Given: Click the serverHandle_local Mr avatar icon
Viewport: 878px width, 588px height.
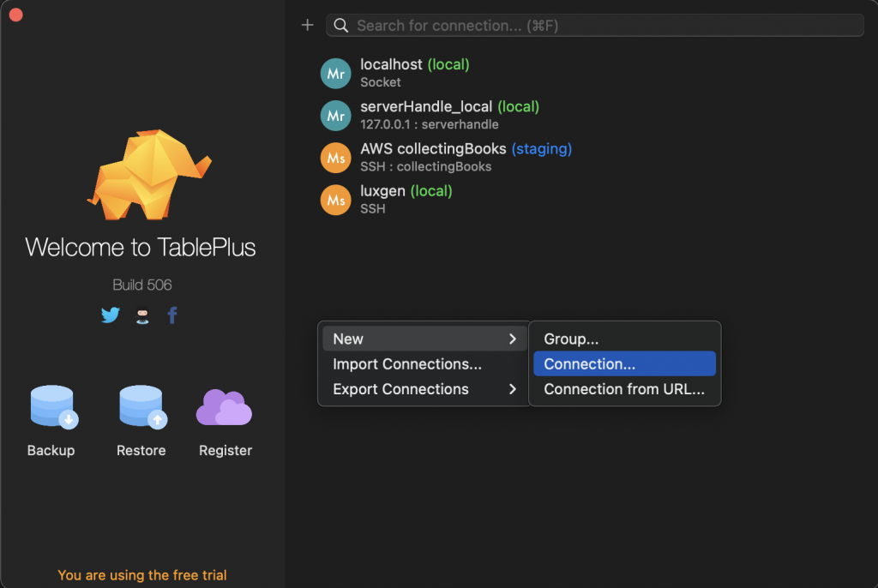Looking at the screenshot, I should (336, 116).
